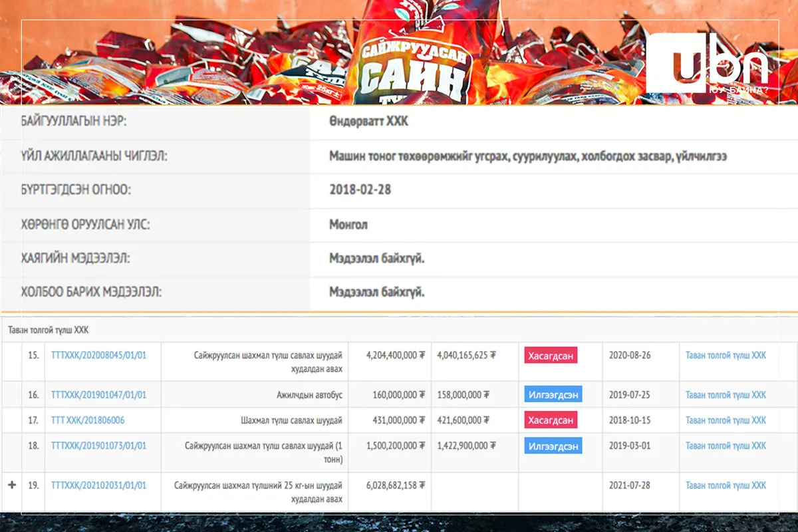Open tender link TTTXXK/202102031/01/01

(98, 485)
